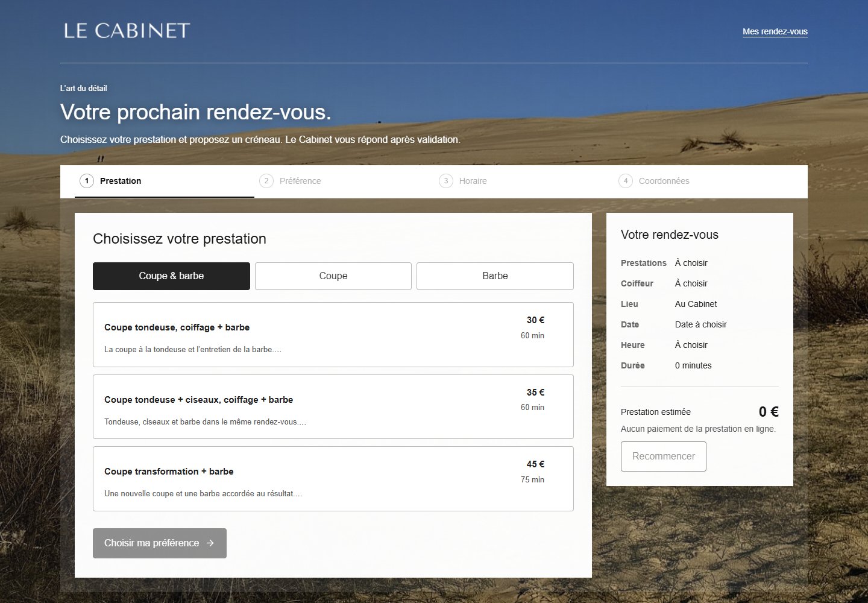Click the 45 € price
Image resolution: width=868 pixels, height=603 pixels.
(x=535, y=464)
